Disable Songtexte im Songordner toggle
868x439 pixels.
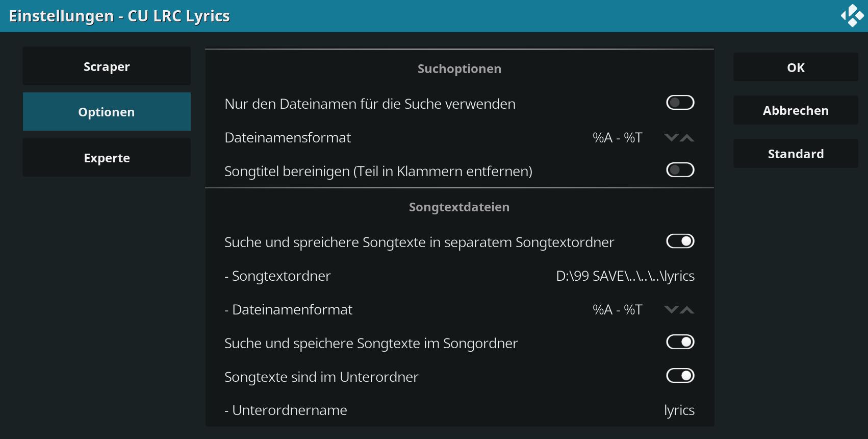click(680, 342)
